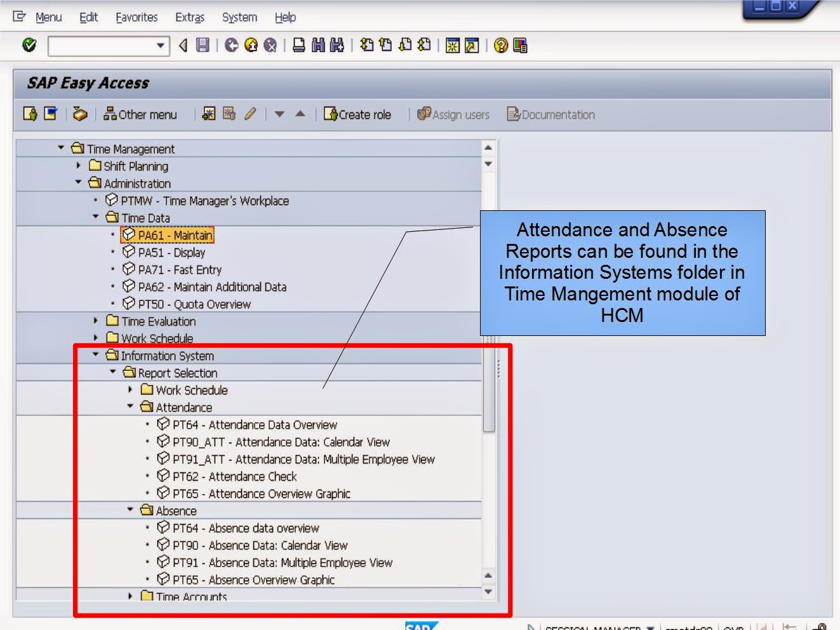The height and width of the screenshot is (630, 840).
Task: Open the Menu menu
Action: point(48,17)
